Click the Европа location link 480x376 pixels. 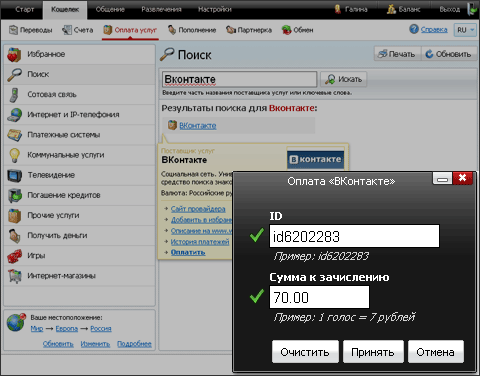click(67, 329)
